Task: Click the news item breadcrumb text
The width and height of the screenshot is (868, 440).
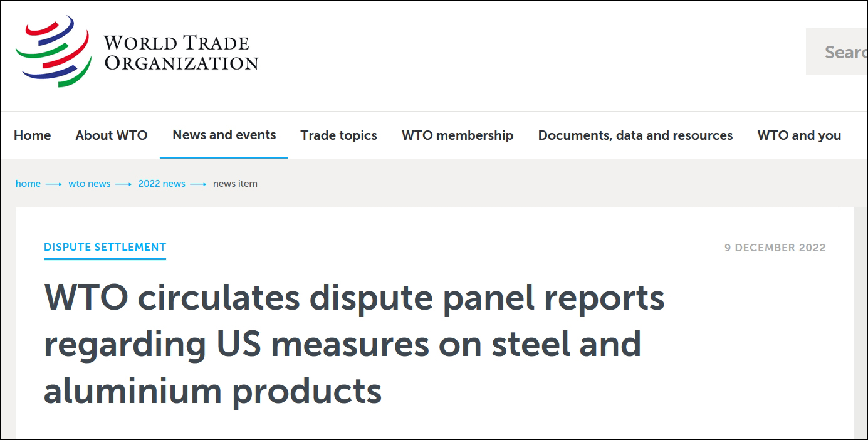Action: pyautogui.click(x=235, y=184)
